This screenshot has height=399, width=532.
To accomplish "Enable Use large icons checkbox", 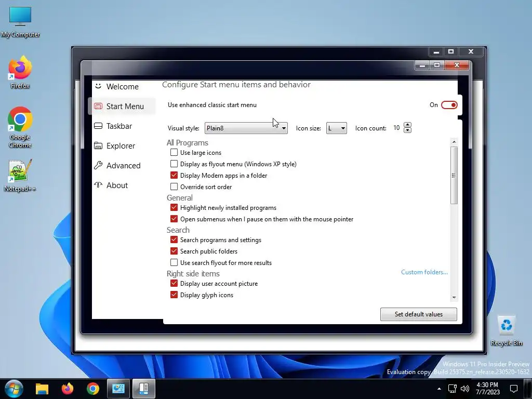I will click(x=174, y=152).
